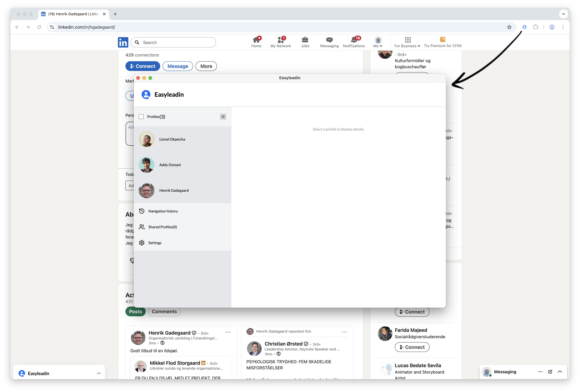Go to the LinkedIn Home feed
Screen dimensions: 580x392
pos(256,42)
